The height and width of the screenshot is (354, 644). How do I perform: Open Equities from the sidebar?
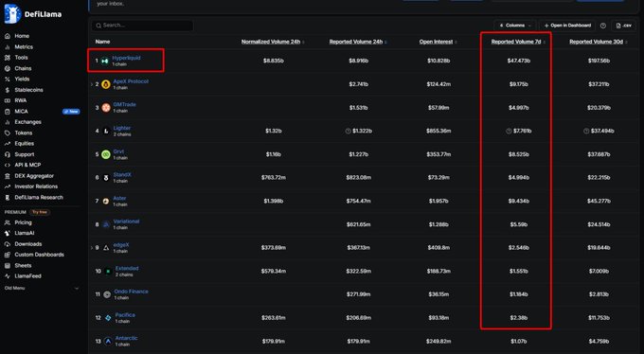click(x=25, y=143)
